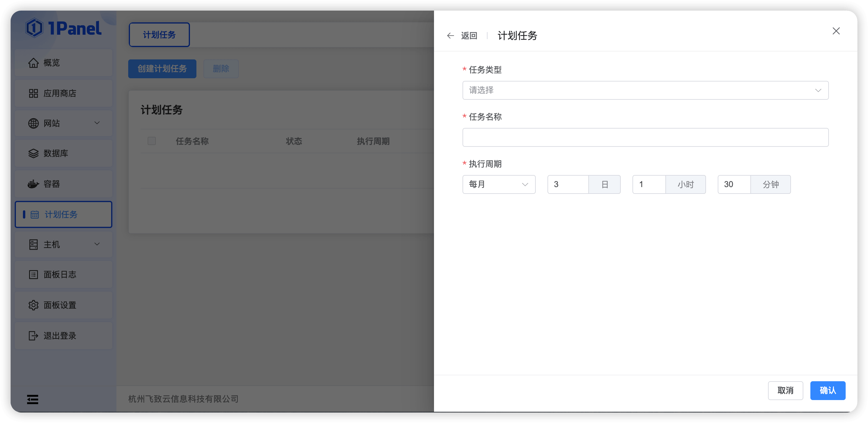Open the 任务类型 请选择 dropdown
This screenshot has width=868, height=423.
pos(645,90)
